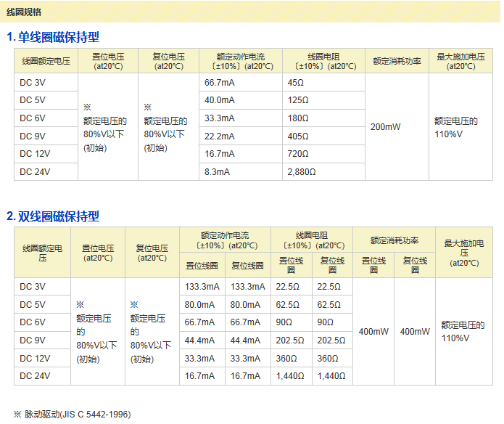Viewport: 504px width, 424px height.
Task: Select the 2. 双线圈磁保持型 heading
Action: pyautogui.click(x=53, y=216)
